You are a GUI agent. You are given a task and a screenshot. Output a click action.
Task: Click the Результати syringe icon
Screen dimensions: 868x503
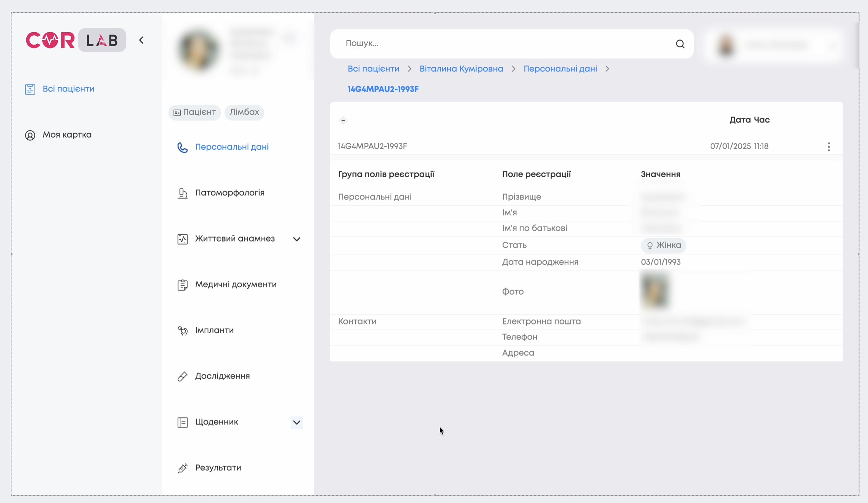tap(183, 468)
